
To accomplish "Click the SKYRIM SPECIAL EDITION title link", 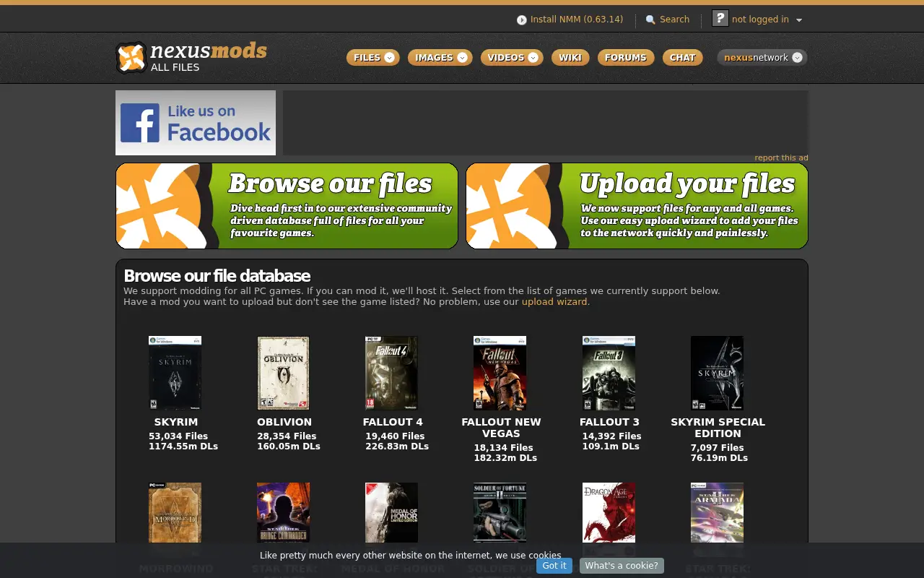I will click(718, 428).
